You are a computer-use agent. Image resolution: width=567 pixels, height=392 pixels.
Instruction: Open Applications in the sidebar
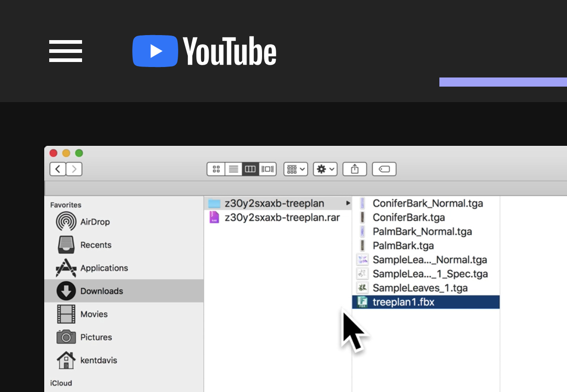coord(124,268)
